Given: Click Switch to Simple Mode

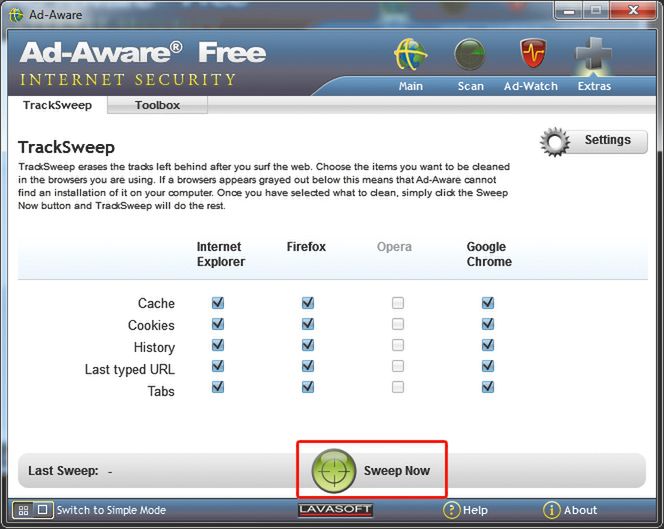Looking at the screenshot, I should (111, 510).
